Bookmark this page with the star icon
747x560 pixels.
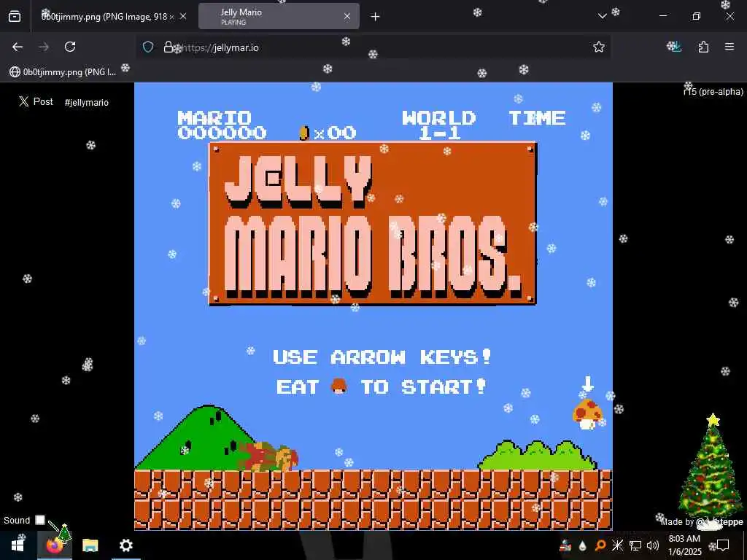[599, 47]
